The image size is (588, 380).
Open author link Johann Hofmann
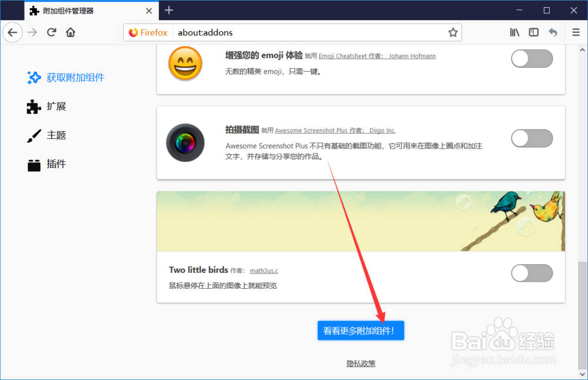click(412, 56)
